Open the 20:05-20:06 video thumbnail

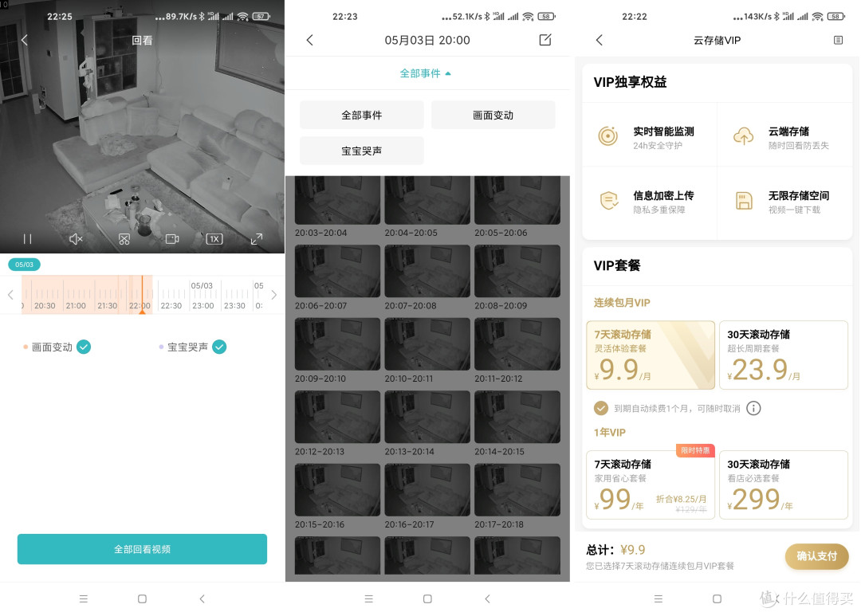coord(517,200)
